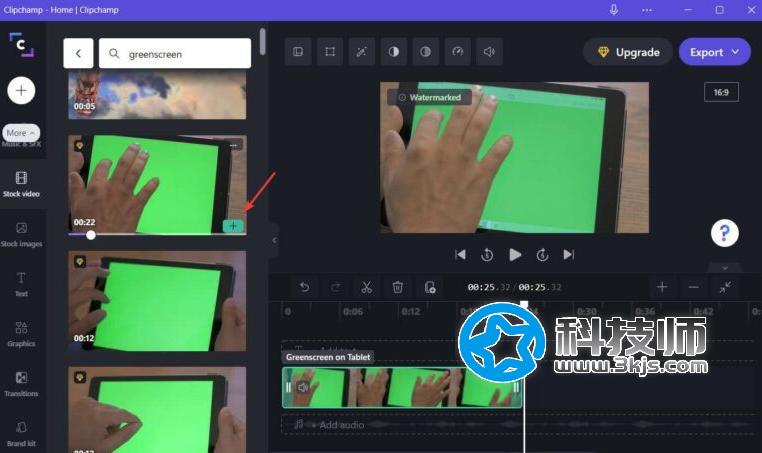Open the Stock video tab

click(x=21, y=184)
